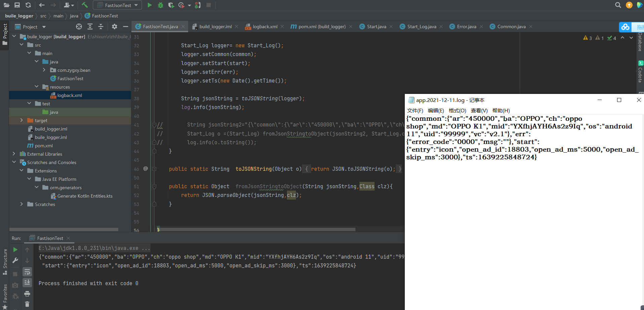644x310 pixels.
Task: Click the src breadcrumb
Action: tap(43, 16)
